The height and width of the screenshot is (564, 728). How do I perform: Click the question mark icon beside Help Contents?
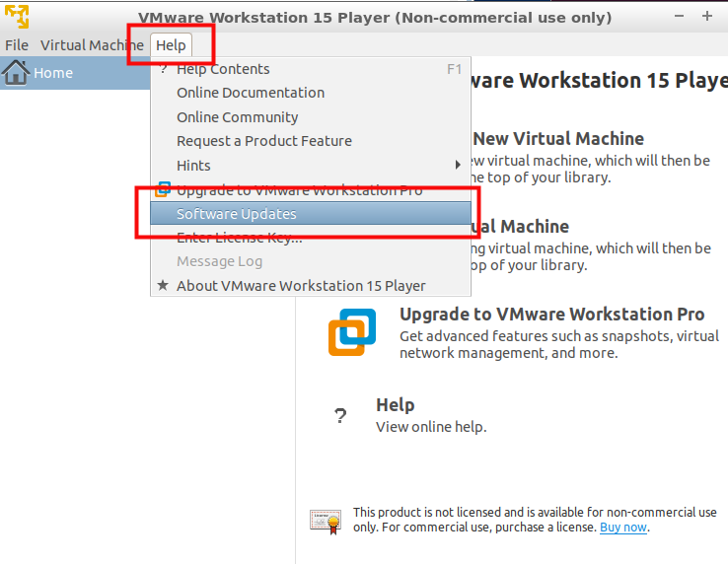(x=163, y=69)
